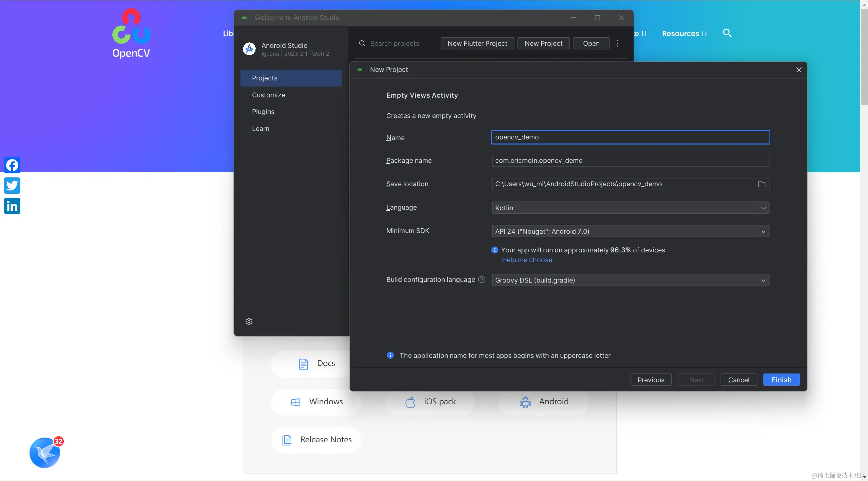Screen dimensions: 868x481
Task: Click the Docs document icon on webpage
Action: click(303, 364)
